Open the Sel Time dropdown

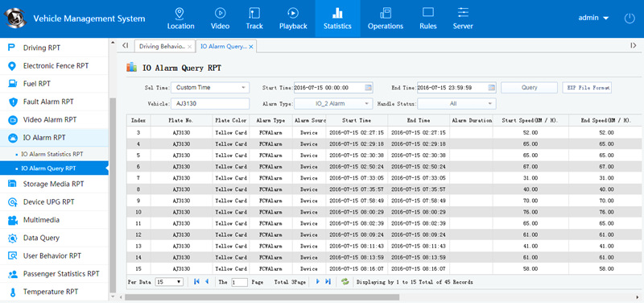[210, 88]
